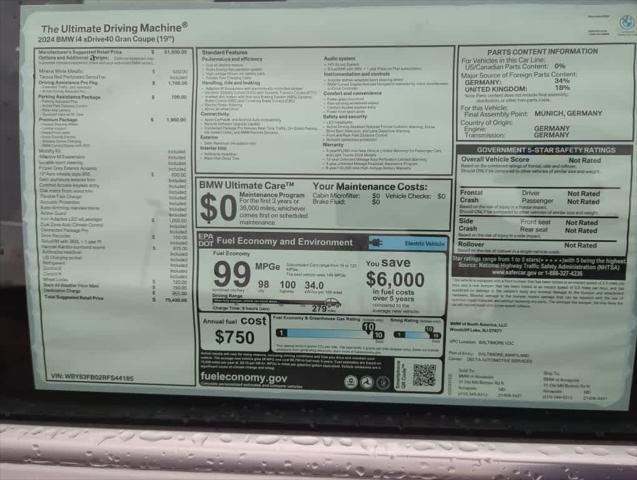Screen dimensions: 637x480
Task: Click the 'Safety and security' section heading
Action: 345,117
